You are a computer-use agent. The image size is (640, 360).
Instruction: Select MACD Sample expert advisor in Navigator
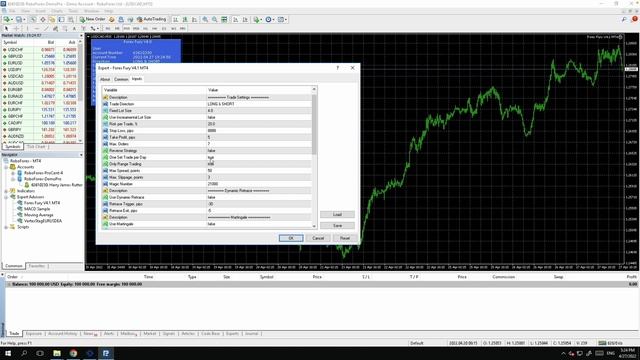[x=37, y=209]
